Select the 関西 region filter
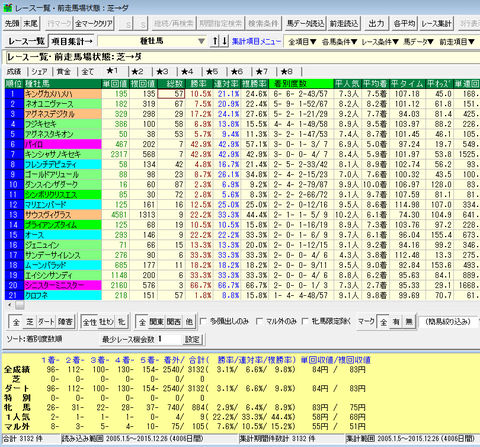Viewport: 480px width, 447px height. pos(174,322)
